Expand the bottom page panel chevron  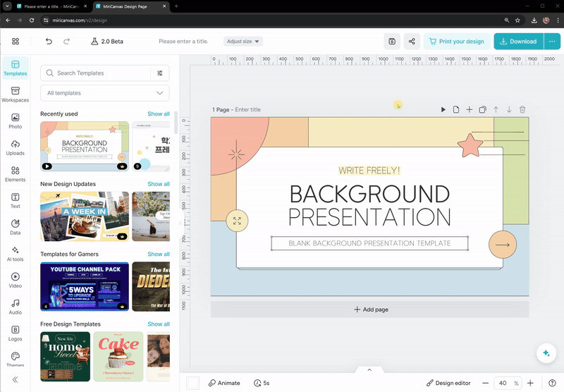pos(369,369)
